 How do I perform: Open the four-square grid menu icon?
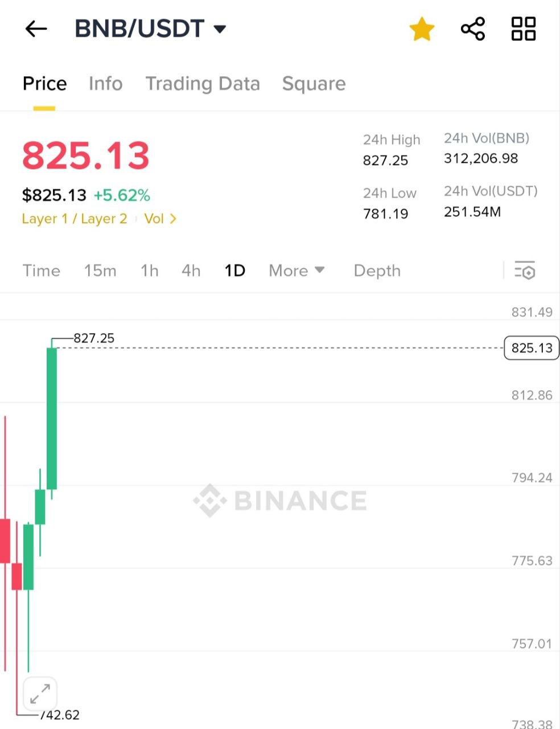click(523, 28)
